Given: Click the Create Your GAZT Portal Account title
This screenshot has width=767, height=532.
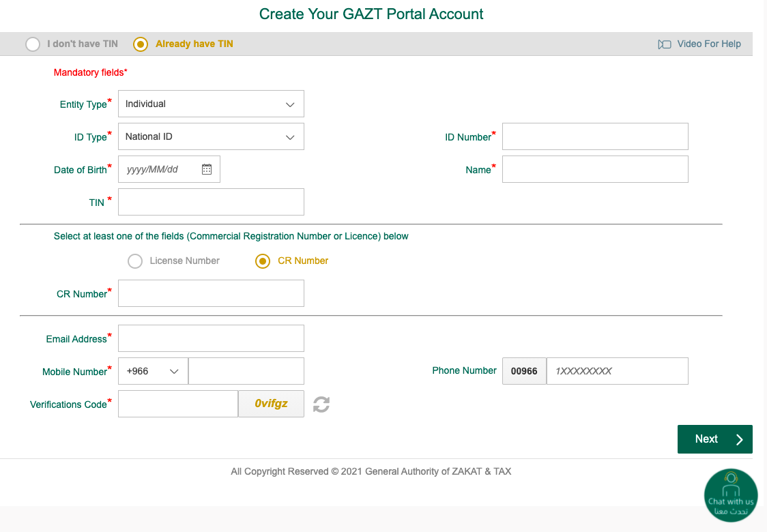Looking at the screenshot, I should pyautogui.click(x=371, y=14).
